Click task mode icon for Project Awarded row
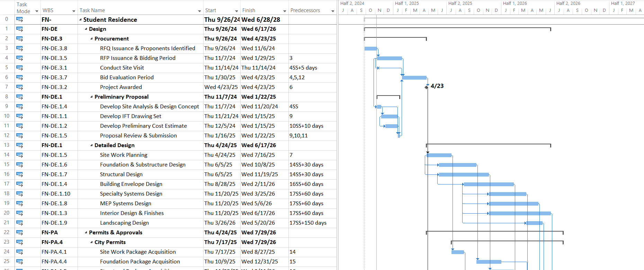The image size is (644, 270). tap(19, 87)
